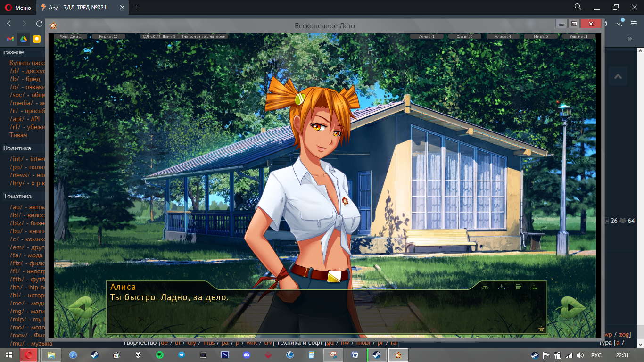
Task: Open the Windows Start menu
Action: pos(9,355)
